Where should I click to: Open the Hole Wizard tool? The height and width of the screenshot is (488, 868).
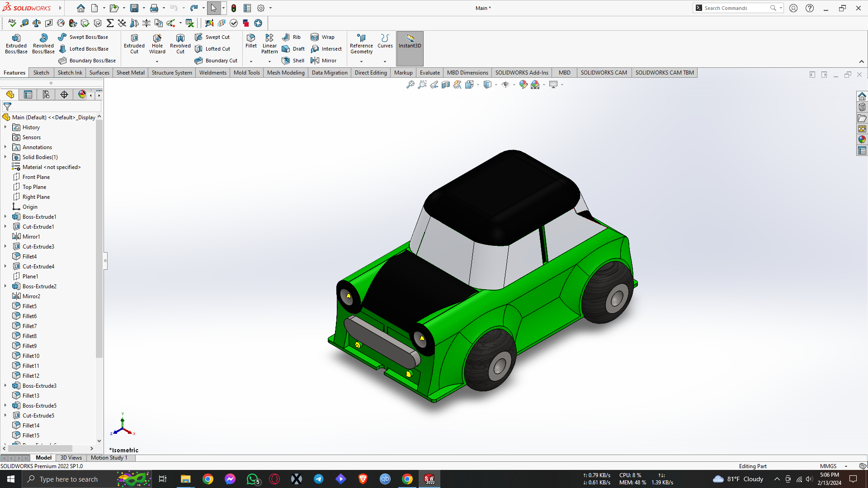click(157, 43)
